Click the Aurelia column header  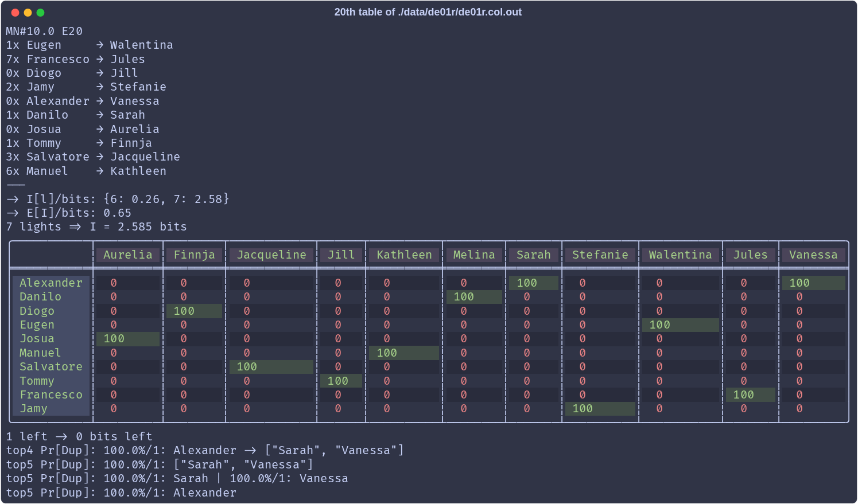pyautogui.click(x=128, y=255)
